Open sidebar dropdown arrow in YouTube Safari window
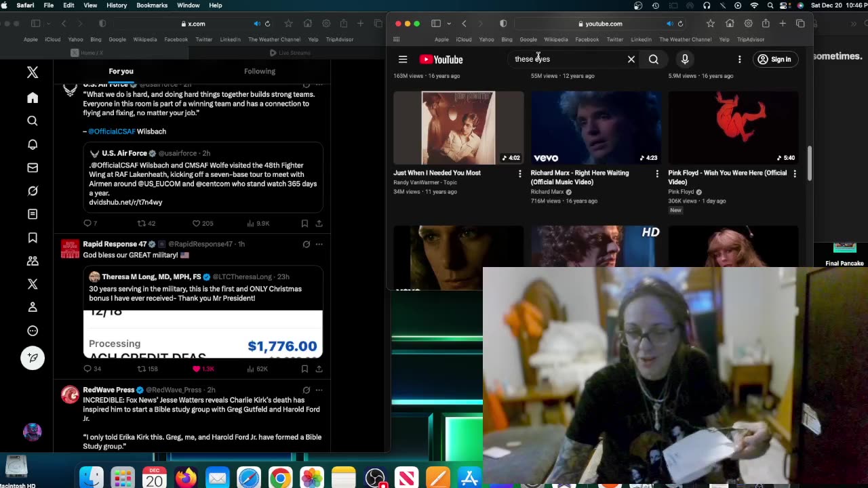Image resolution: width=868 pixels, height=488 pixels. 448,24
